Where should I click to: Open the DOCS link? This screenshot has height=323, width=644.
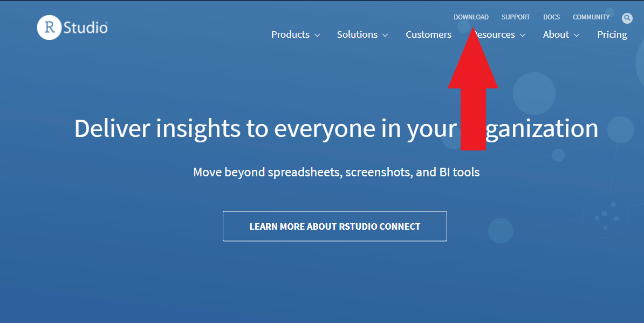(x=552, y=17)
